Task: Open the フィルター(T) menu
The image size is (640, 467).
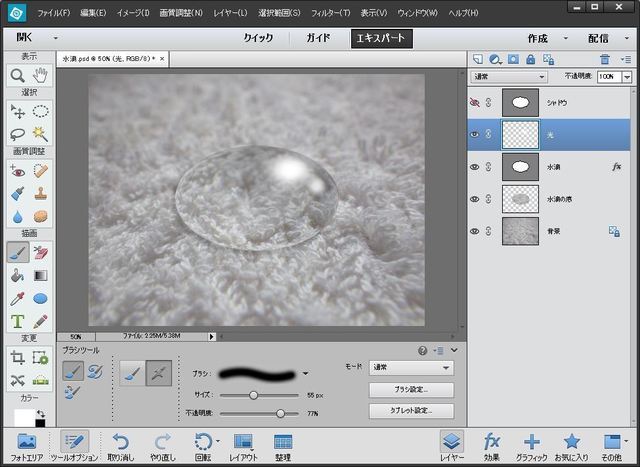Action: click(x=329, y=13)
